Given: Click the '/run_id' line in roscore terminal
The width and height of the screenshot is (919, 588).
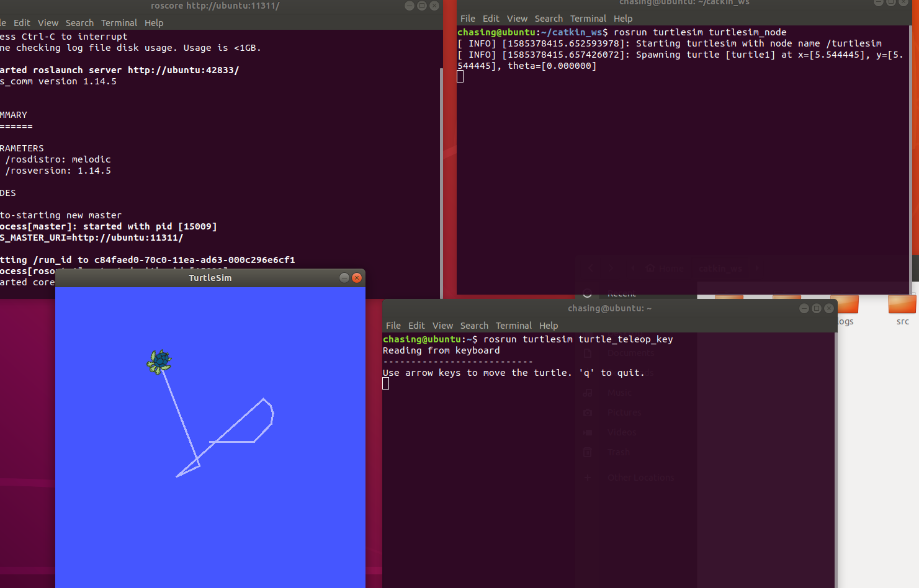Looking at the screenshot, I should [x=148, y=260].
